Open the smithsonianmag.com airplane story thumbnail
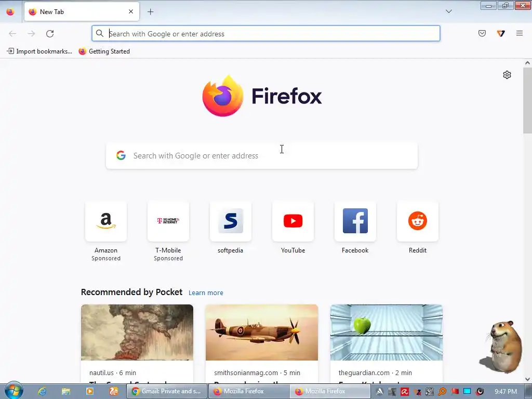 tap(262, 332)
